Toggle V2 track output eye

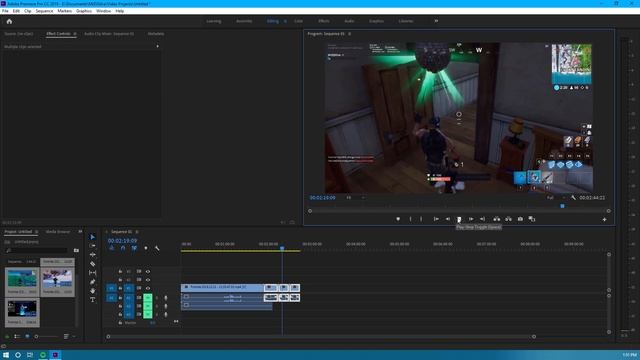pos(148,280)
